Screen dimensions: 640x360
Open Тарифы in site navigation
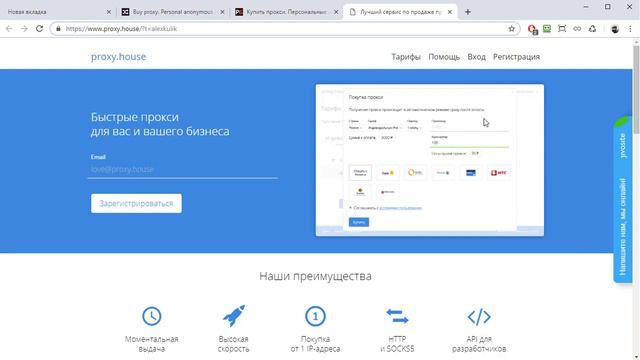(x=406, y=57)
